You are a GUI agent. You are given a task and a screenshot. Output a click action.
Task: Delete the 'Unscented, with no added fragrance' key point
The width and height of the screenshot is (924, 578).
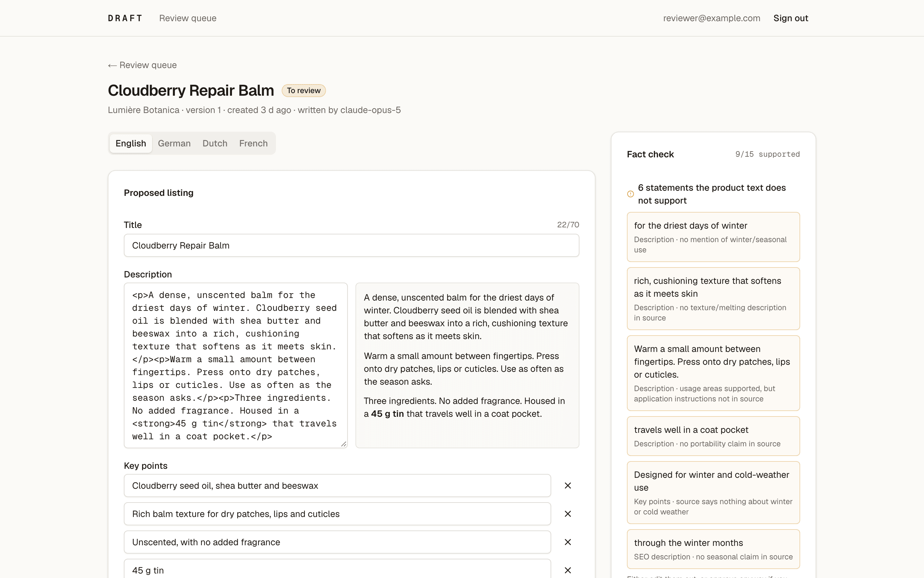pyautogui.click(x=568, y=542)
